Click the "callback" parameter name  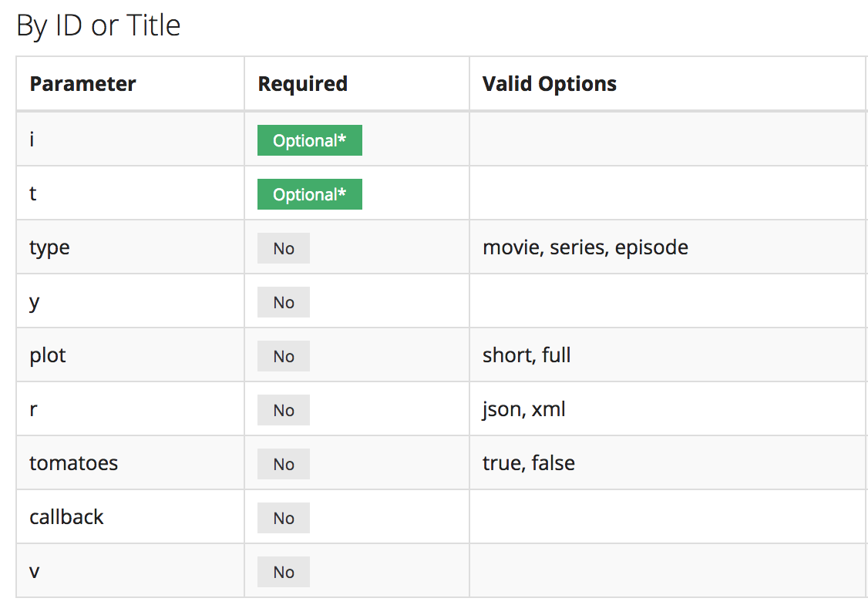coord(66,517)
